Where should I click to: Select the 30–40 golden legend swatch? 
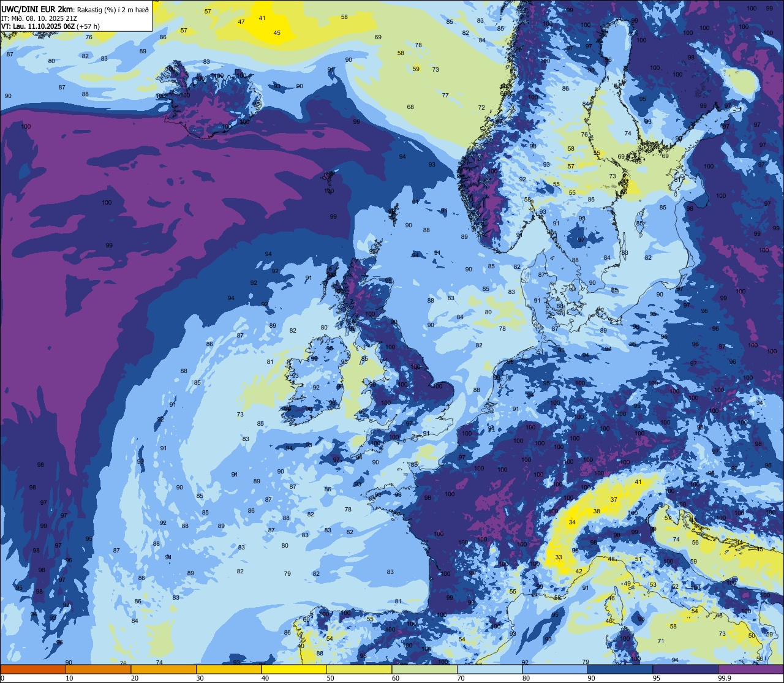228,669
